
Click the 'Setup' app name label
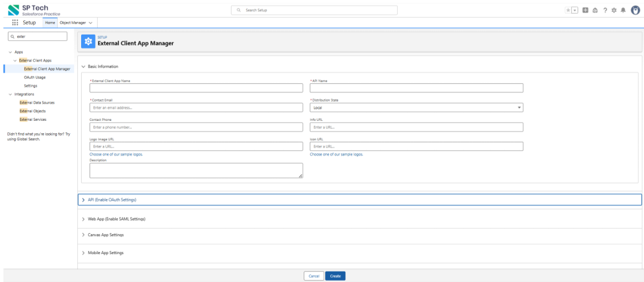tap(29, 23)
